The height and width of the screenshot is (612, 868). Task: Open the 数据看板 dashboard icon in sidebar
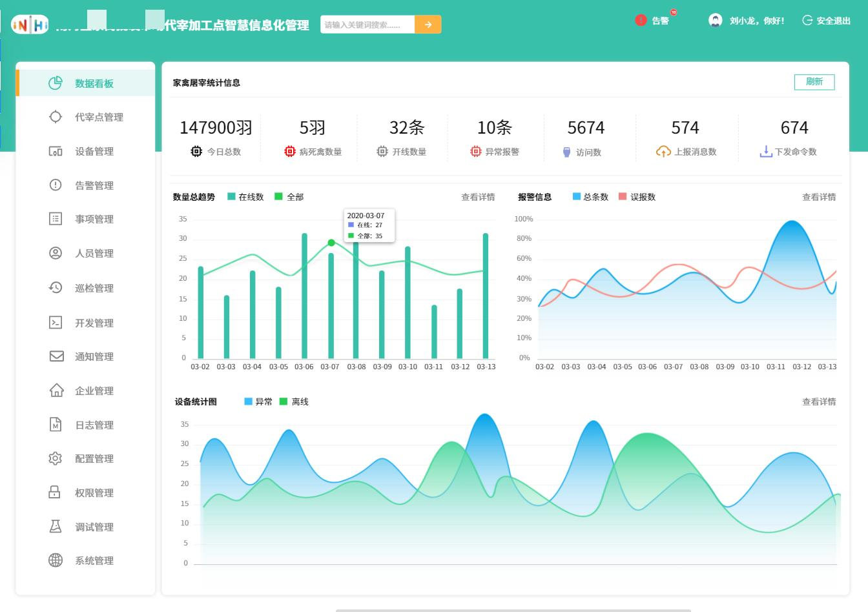click(x=56, y=83)
